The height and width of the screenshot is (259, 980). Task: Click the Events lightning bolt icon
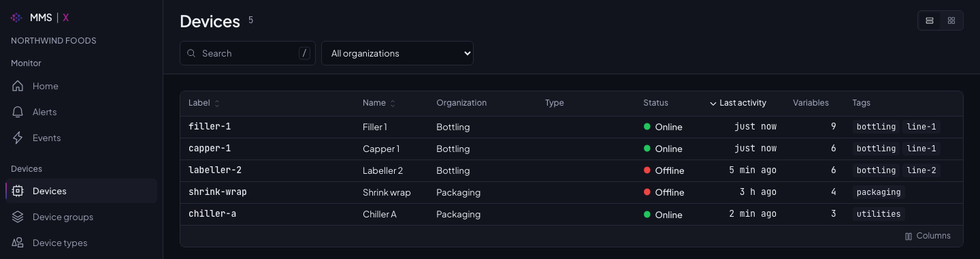18,138
